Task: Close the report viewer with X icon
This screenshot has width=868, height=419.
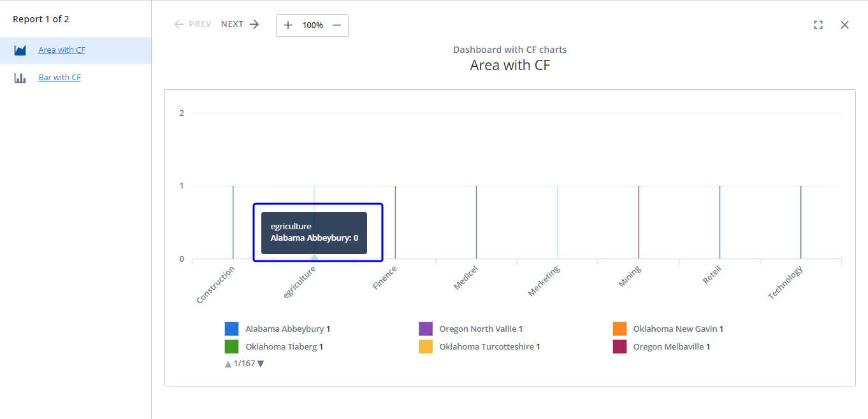Action: click(x=844, y=25)
